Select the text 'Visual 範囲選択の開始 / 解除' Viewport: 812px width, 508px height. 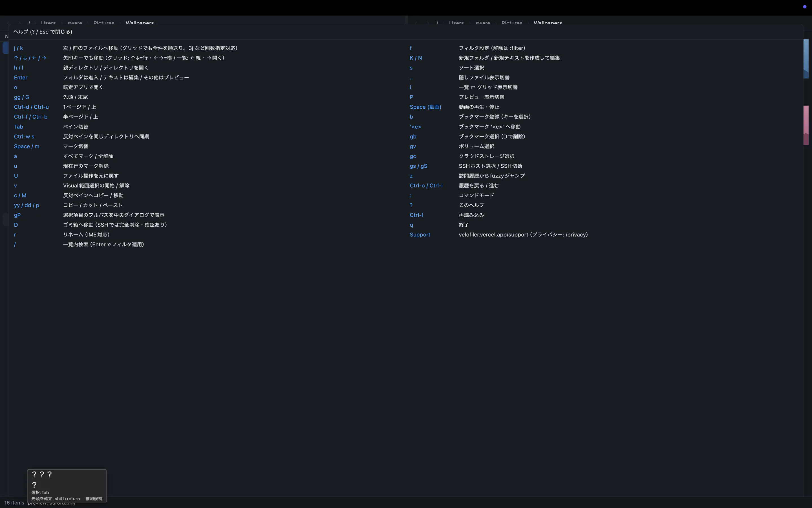tap(96, 185)
